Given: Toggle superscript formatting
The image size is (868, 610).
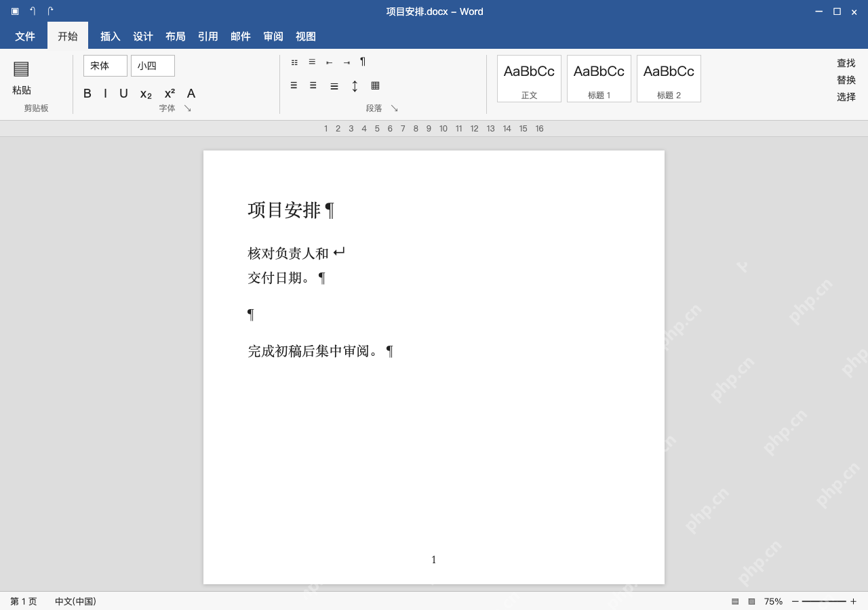Looking at the screenshot, I should (170, 94).
